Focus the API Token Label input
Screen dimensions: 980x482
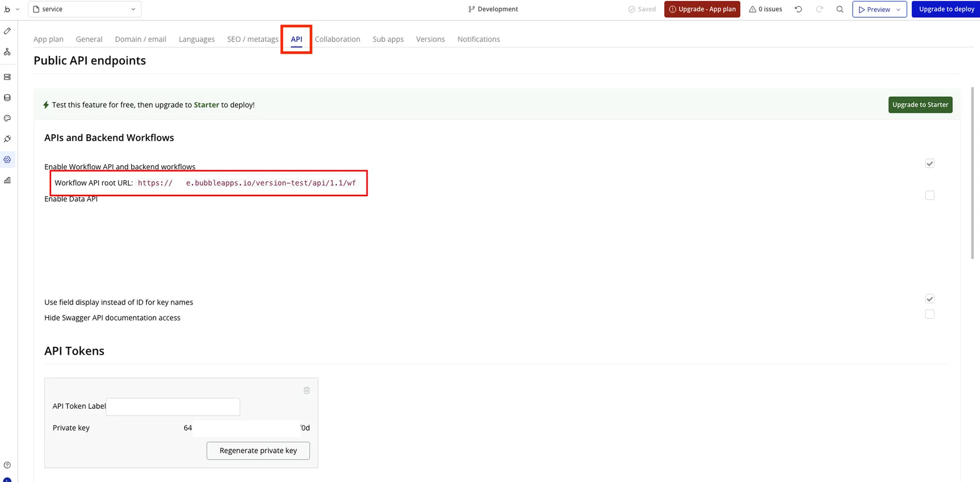[173, 406]
